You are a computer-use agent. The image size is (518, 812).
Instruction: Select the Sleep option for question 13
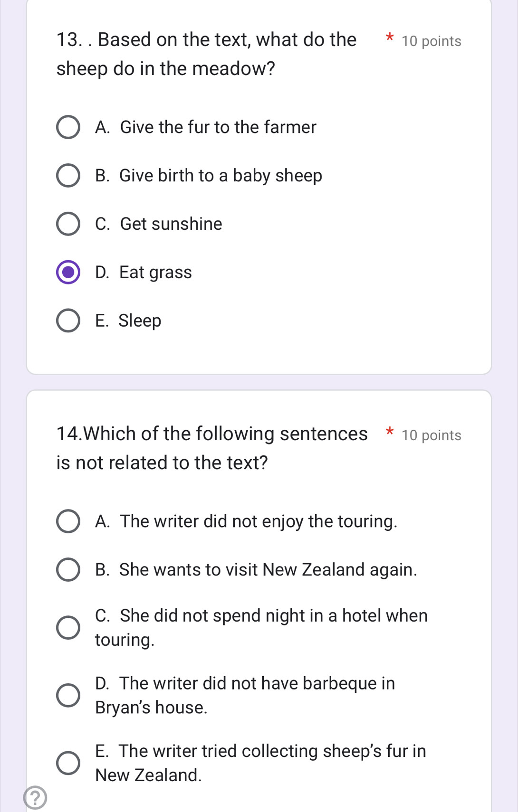pyautogui.click(x=68, y=321)
